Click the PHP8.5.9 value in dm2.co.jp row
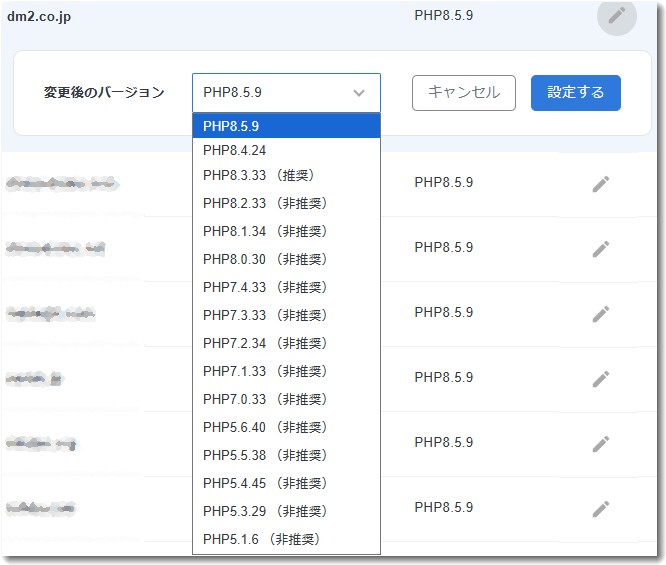The width and height of the screenshot is (666, 565). coord(443,16)
